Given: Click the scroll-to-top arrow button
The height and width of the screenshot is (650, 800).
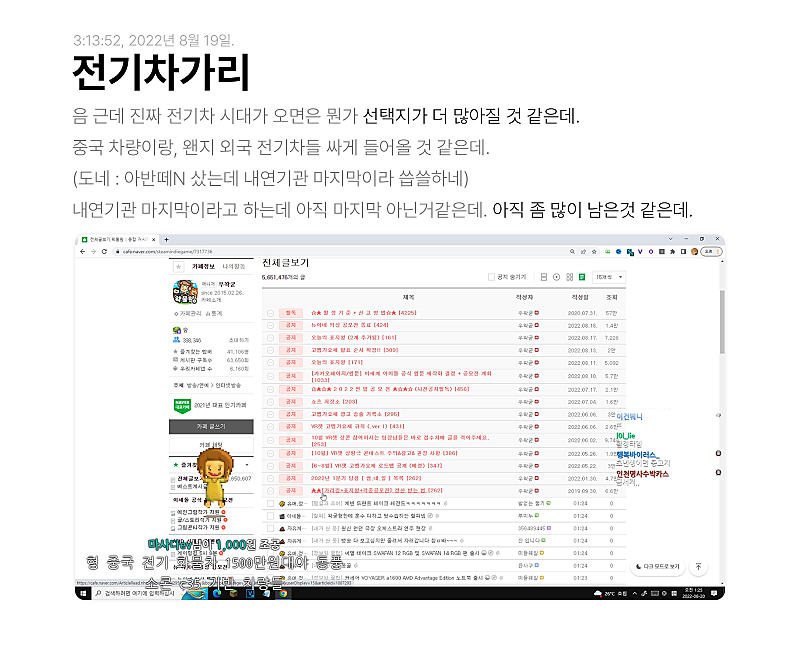Looking at the screenshot, I should 698,566.
